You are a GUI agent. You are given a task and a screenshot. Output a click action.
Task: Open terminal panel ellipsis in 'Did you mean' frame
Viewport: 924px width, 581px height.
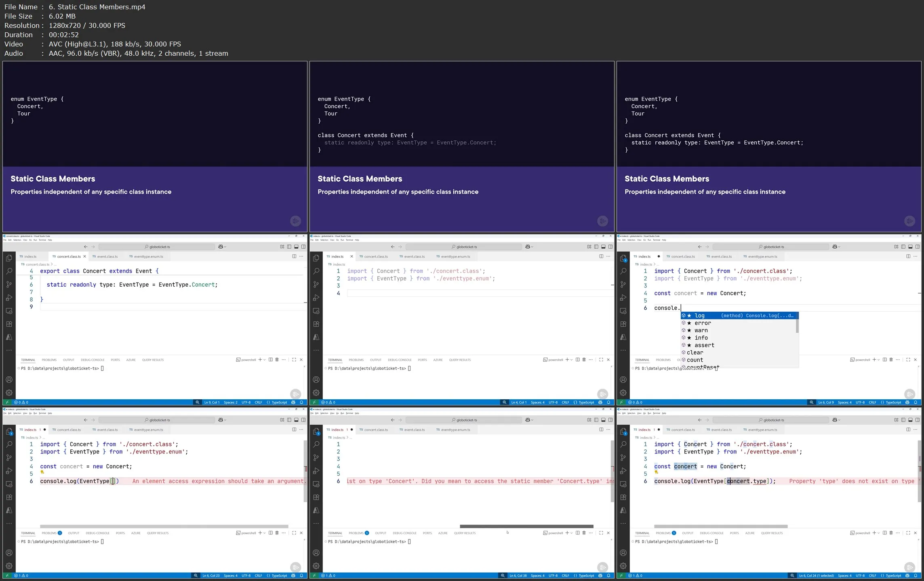click(591, 533)
